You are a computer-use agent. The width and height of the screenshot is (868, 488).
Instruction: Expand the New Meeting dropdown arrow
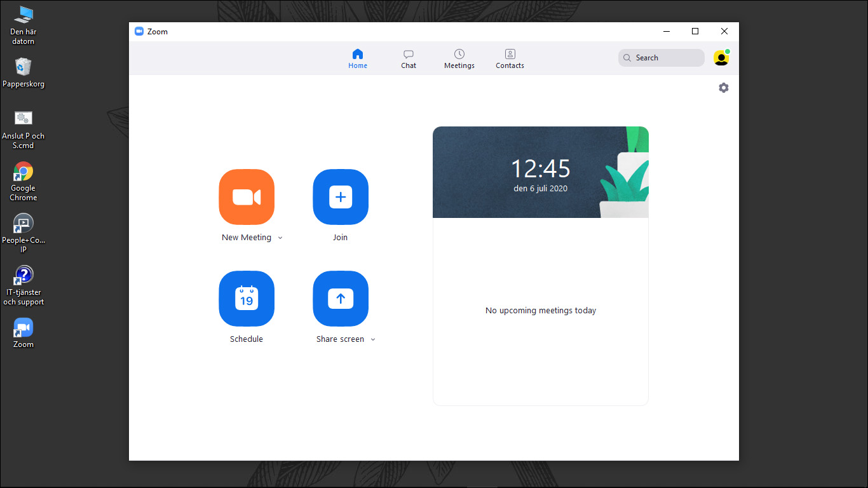click(x=280, y=238)
